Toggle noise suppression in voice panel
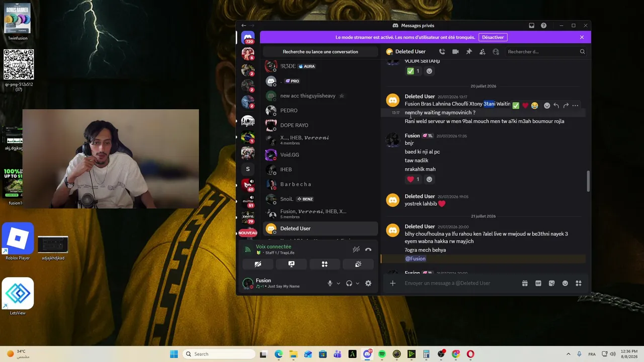The width and height of the screenshot is (644, 362). 356,249
